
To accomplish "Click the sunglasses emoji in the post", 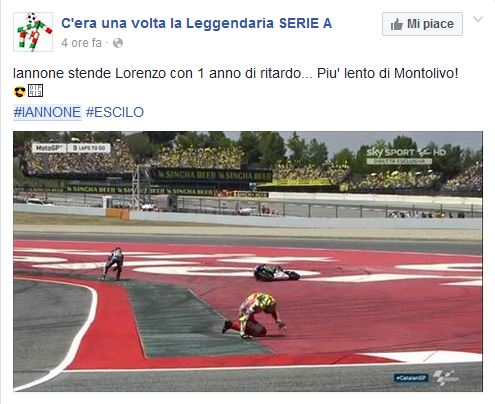I will (x=20, y=91).
